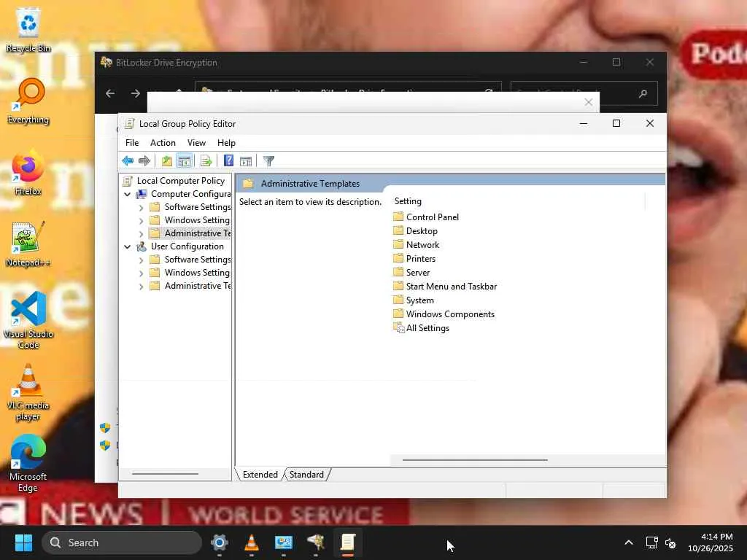Image resolution: width=747 pixels, height=560 pixels.
Task: Open the Help icon in toolbar
Action: click(228, 161)
